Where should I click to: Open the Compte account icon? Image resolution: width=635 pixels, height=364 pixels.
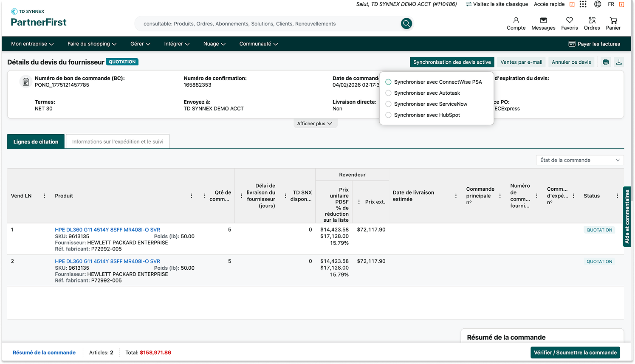tap(516, 20)
